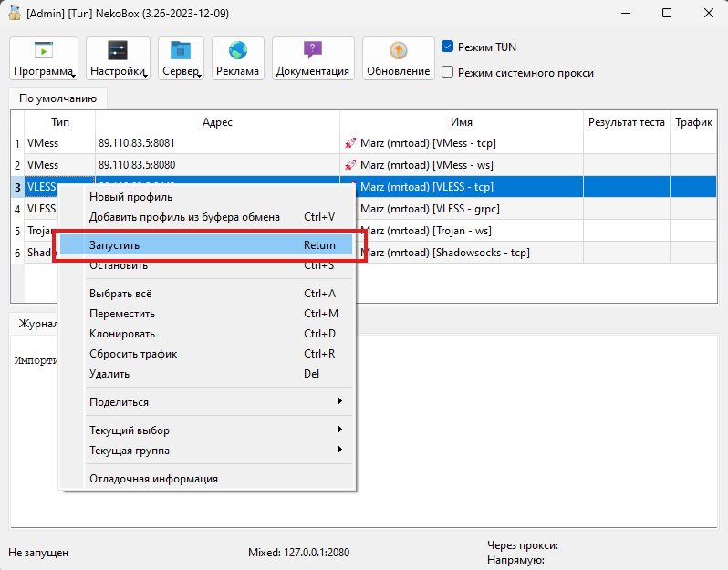Open the Настройки toolbar menu

(x=118, y=58)
